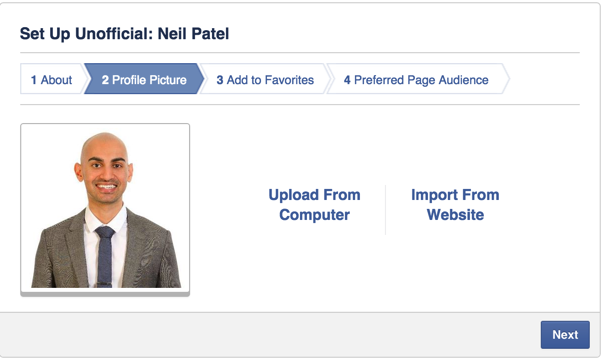The width and height of the screenshot is (602, 361).
Task: Click the blue Next button
Action: pyautogui.click(x=565, y=335)
